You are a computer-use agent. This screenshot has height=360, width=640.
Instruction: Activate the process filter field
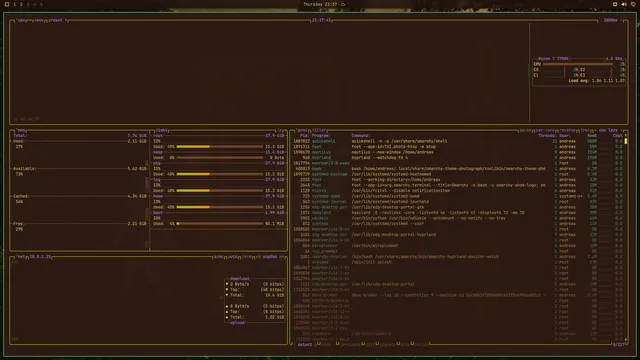pos(319,130)
